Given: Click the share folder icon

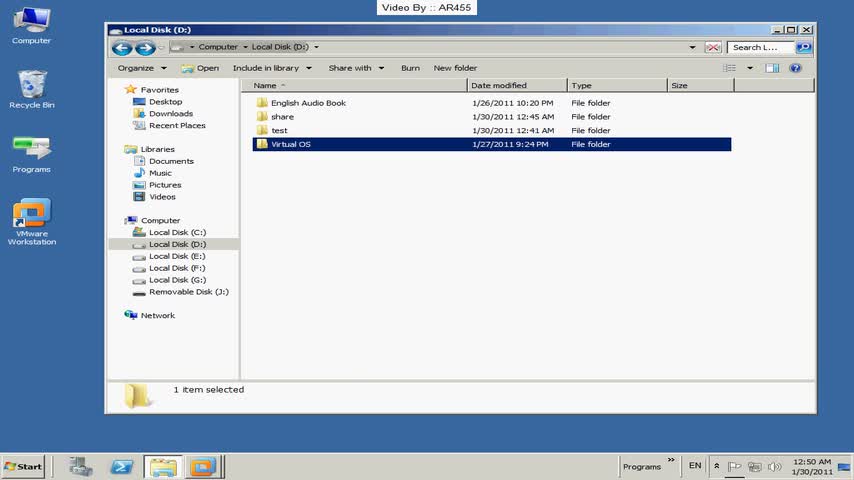Looking at the screenshot, I should [x=262, y=116].
